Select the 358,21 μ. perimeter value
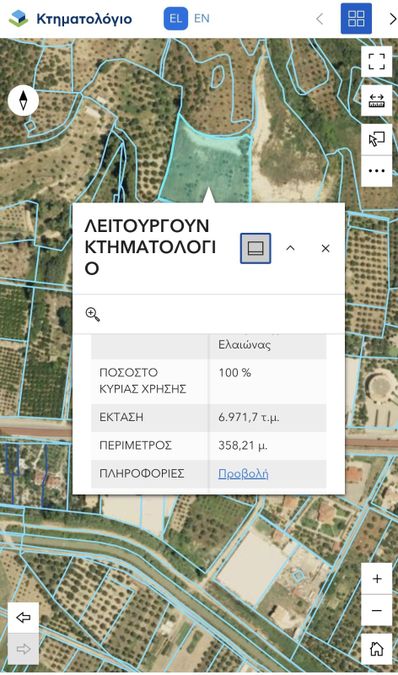 (243, 445)
